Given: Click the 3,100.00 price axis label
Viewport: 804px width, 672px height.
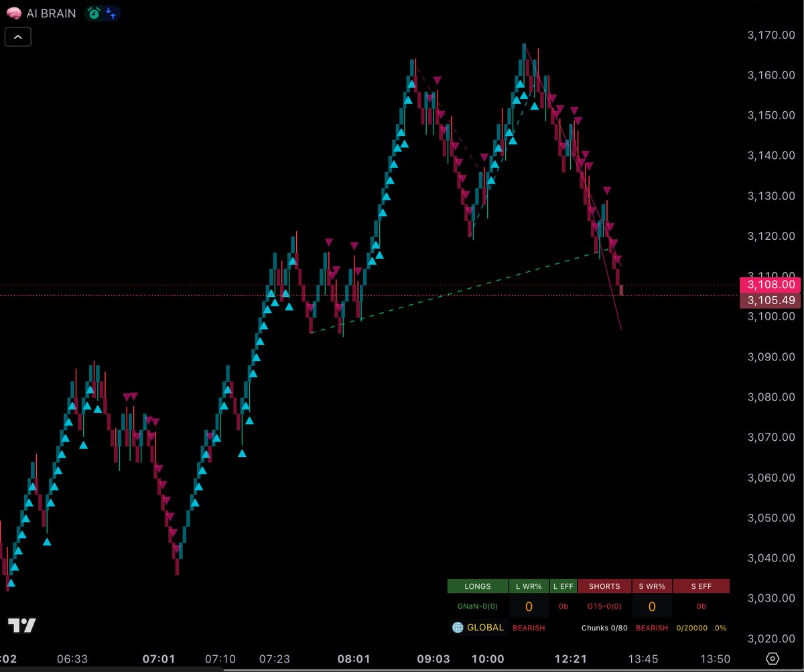Looking at the screenshot, I should point(770,316).
